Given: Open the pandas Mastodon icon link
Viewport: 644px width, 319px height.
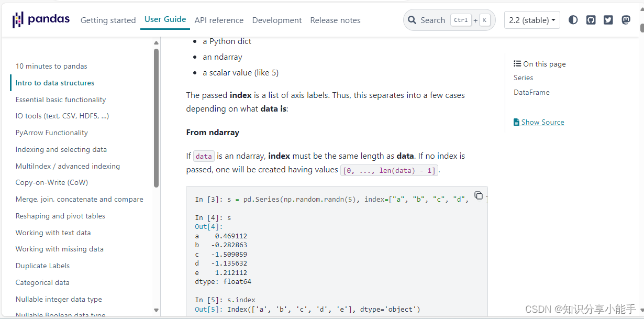Looking at the screenshot, I should [626, 20].
